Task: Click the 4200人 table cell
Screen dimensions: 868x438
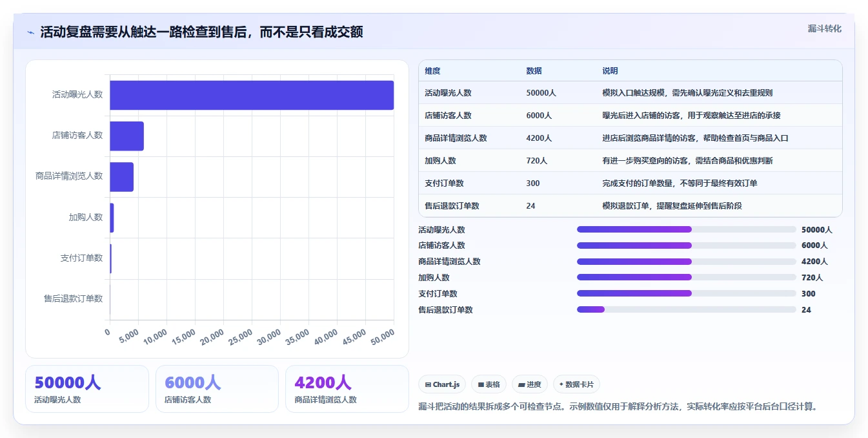Action: [539, 138]
